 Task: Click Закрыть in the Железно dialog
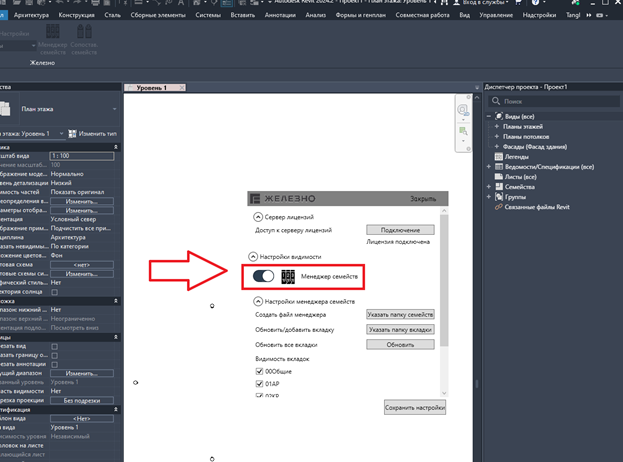click(423, 199)
